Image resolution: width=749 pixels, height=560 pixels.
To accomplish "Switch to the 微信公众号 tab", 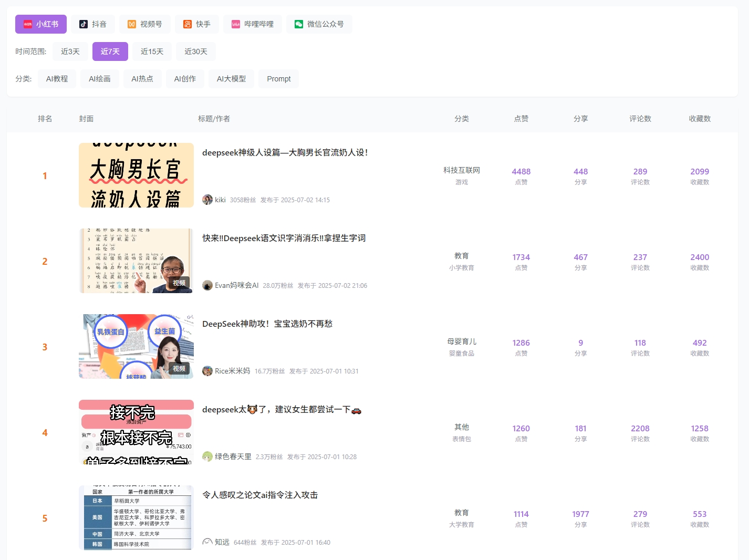I will pyautogui.click(x=319, y=24).
